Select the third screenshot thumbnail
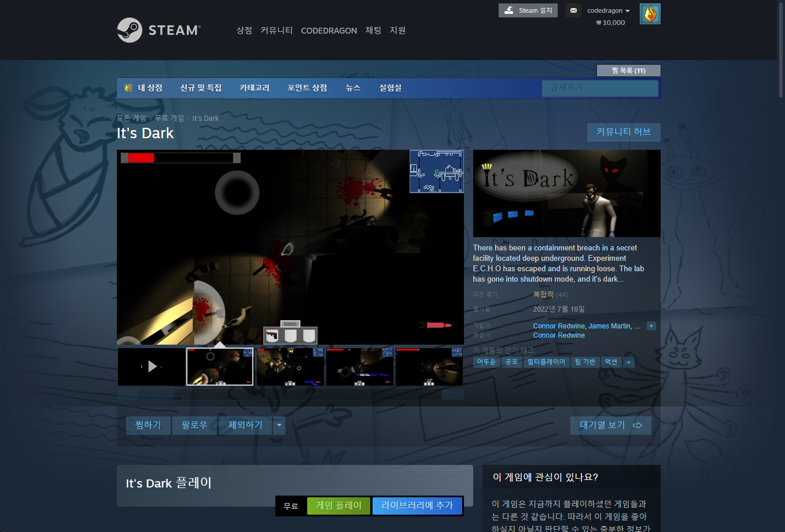 290,367
